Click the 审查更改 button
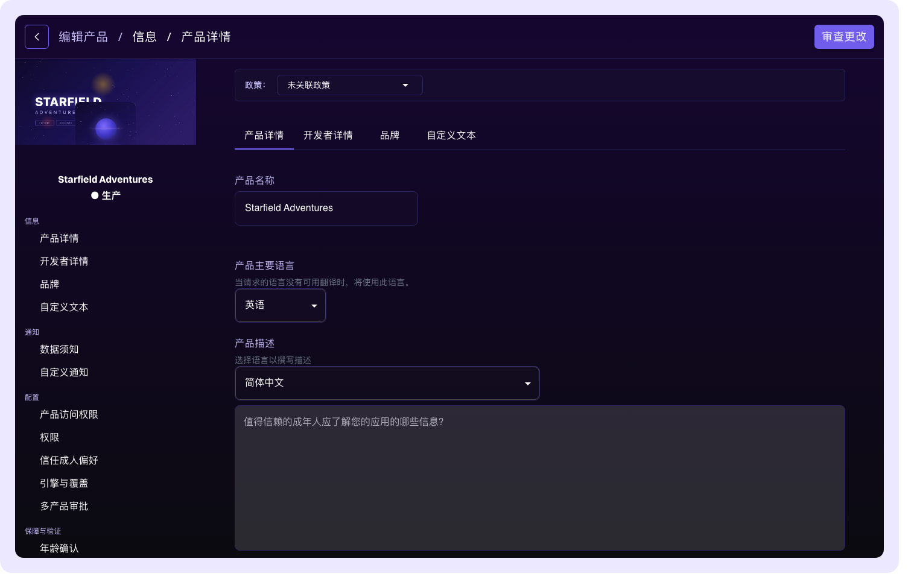 tap(844, 37)
